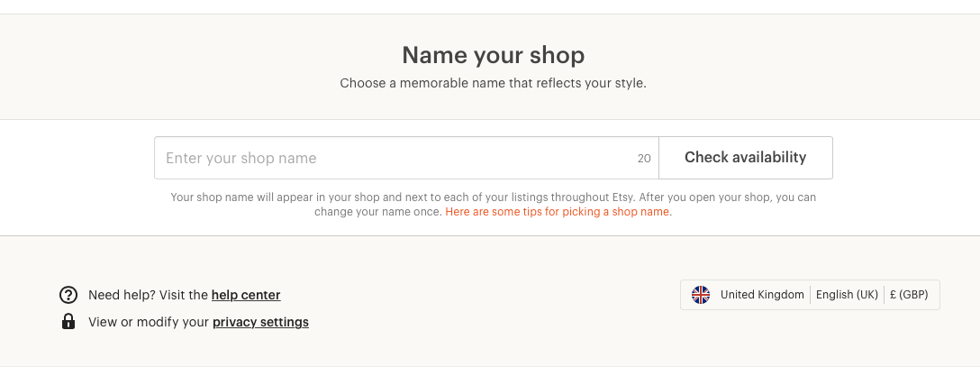This screenshot has width=980, height=367.
Task: Click the Check availability button
Action: 745,158
